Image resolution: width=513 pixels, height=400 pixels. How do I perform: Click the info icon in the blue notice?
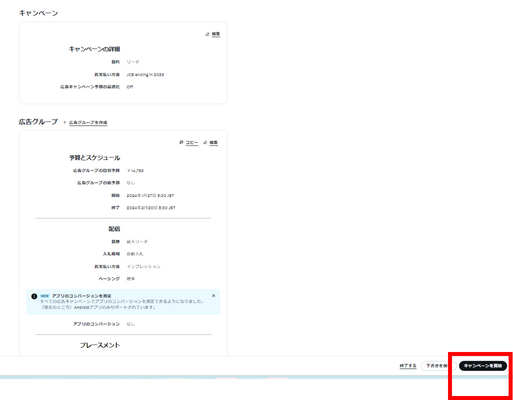click(34, 296)
